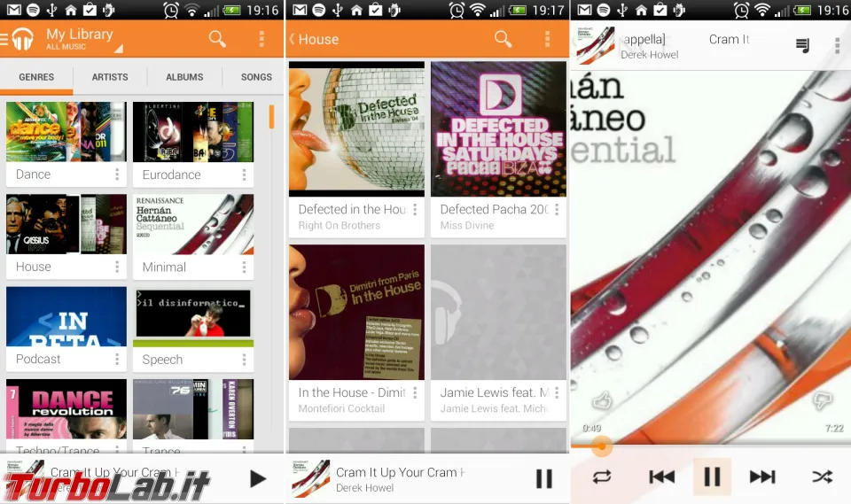The width and height of the screenshot is (851, 504).
Task: Select the Right On Brothers artist text
Action: pyautogui.click(x=340, y=225)
